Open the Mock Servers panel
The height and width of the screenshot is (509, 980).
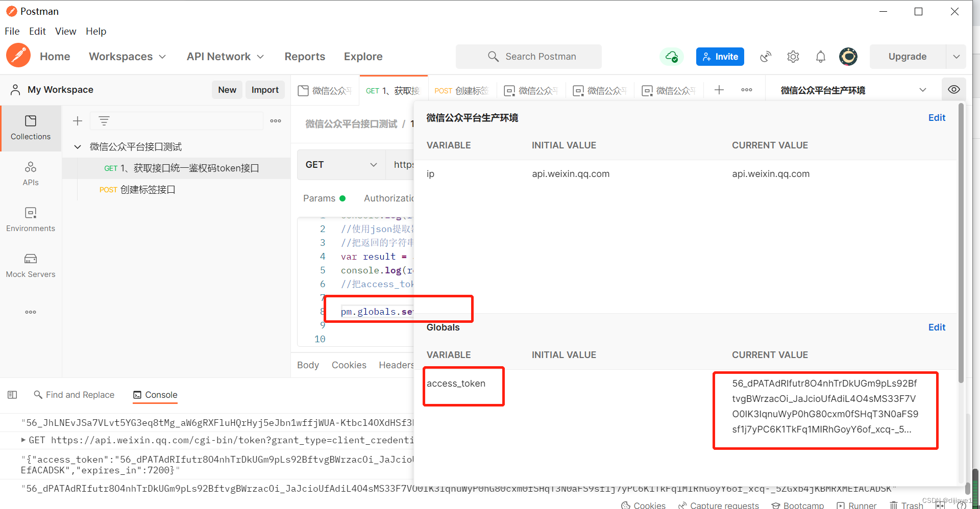[x=31, y=265]
